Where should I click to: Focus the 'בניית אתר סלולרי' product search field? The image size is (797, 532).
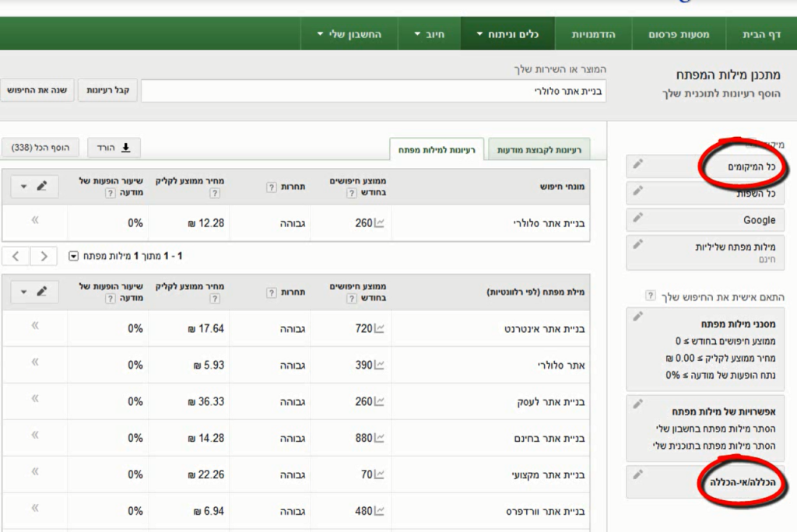pos(374,91)
